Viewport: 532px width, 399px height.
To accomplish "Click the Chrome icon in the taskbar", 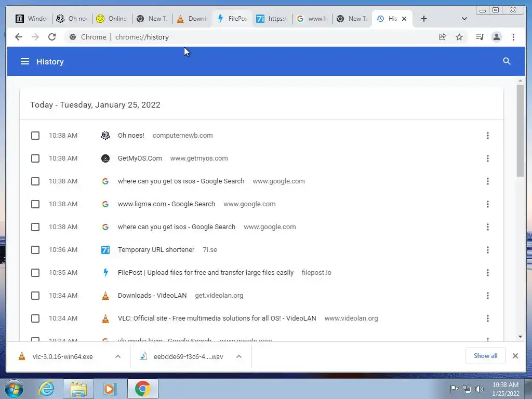I will [x=142, y=389].
